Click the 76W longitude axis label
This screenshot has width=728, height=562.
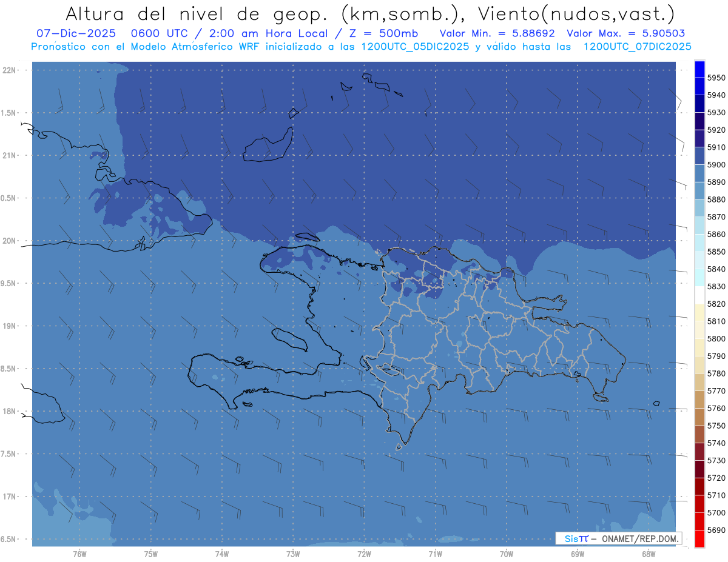point(79,554)
